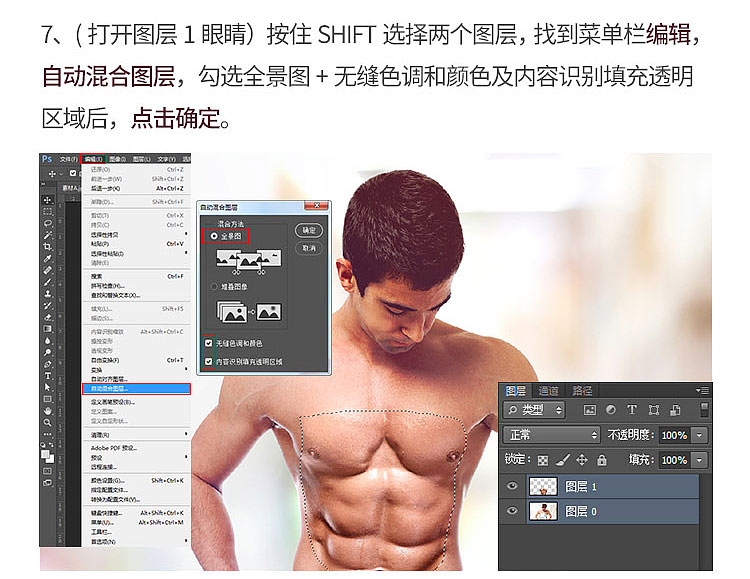Click the type layer filter icon
The height and width of the screenshot is (579, 750).
632,410
